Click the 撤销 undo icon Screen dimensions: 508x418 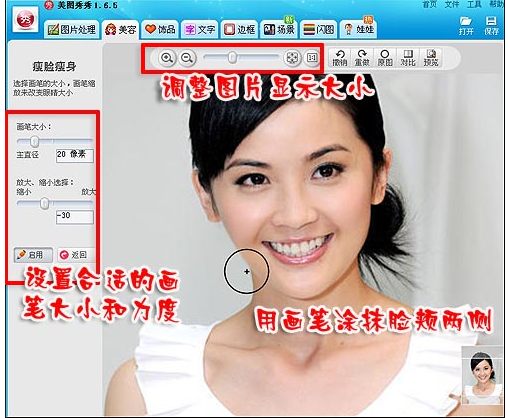click(x=340, y=58)
